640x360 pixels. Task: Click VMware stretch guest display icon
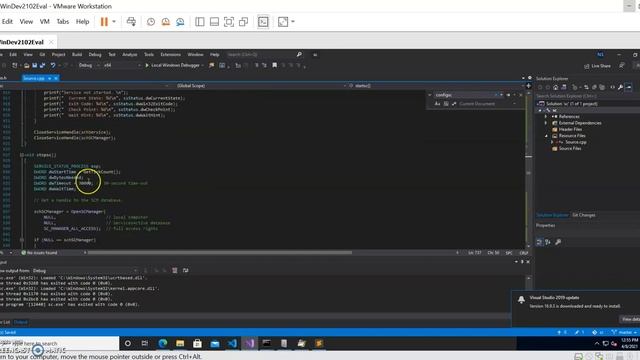pyautogui.click(x=283, y=22)
